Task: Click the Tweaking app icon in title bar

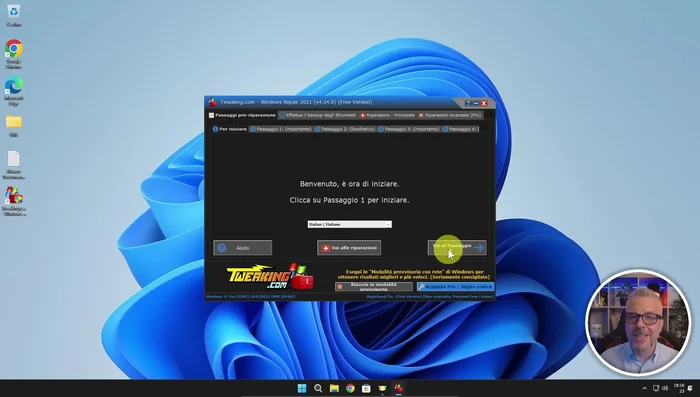Action: tap(212, 102)
